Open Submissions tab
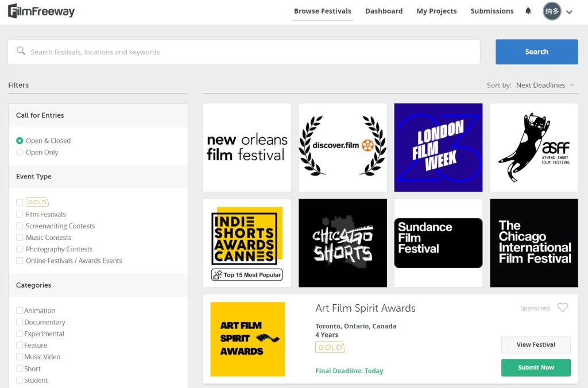This screenshot has height=388, width=588. [x=492, y=11]
